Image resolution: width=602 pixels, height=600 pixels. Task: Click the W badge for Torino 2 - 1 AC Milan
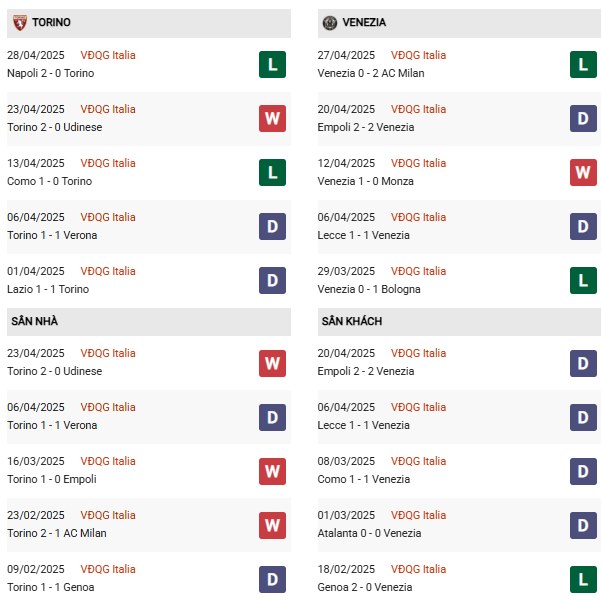pyautogui.click(x=272, y=525)
